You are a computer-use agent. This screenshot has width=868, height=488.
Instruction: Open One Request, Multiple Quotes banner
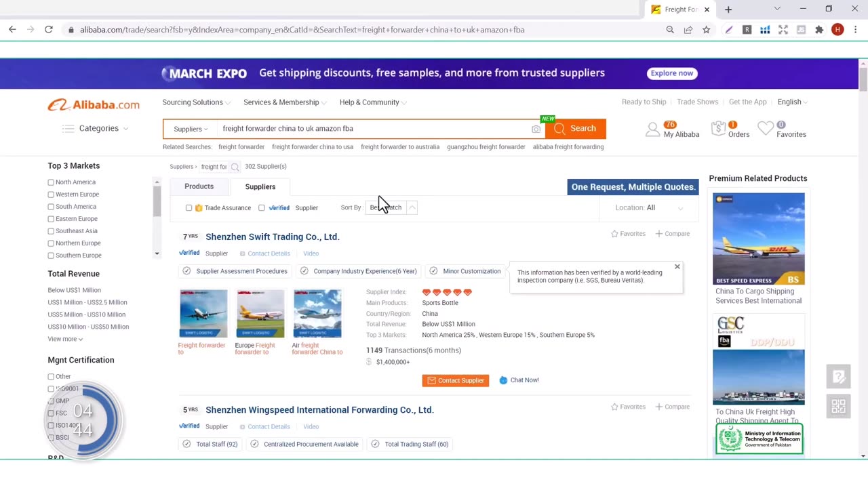[x=633, y=187]
